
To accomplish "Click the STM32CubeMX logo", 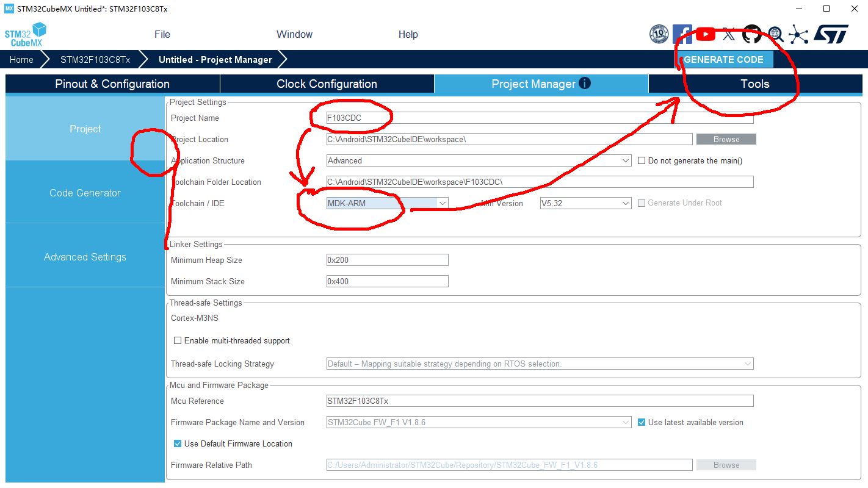I will click(x=26, y=34).
